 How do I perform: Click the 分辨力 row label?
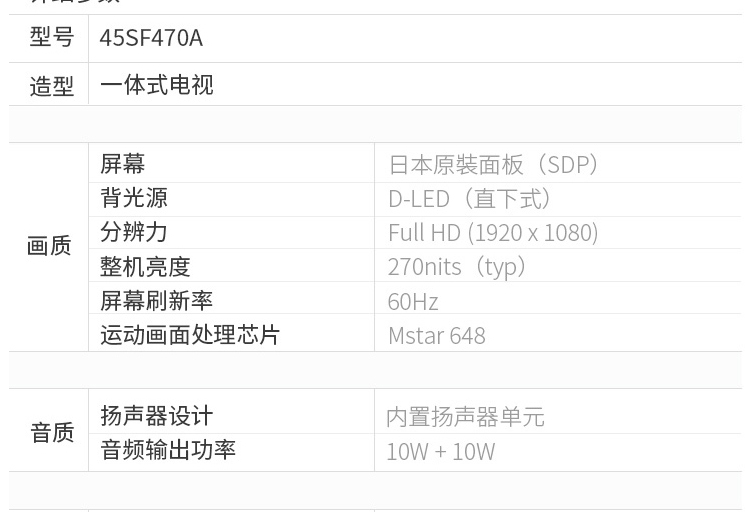[x=133, y=232]
